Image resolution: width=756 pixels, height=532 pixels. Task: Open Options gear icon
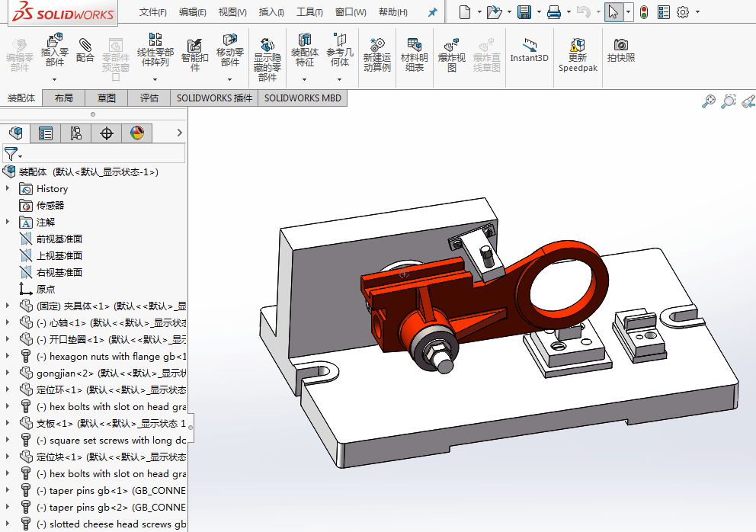tap(683, 11)
